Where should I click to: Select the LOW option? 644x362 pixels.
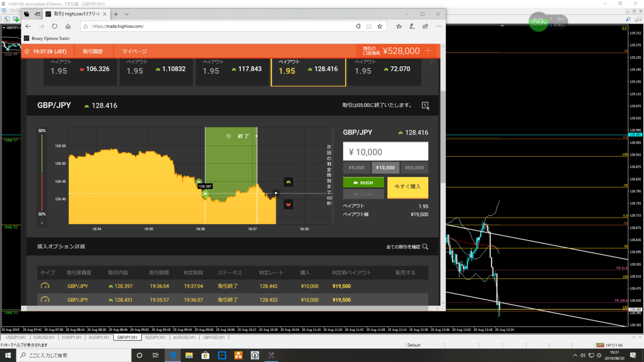pyautogui.click(x=363, y=194)
